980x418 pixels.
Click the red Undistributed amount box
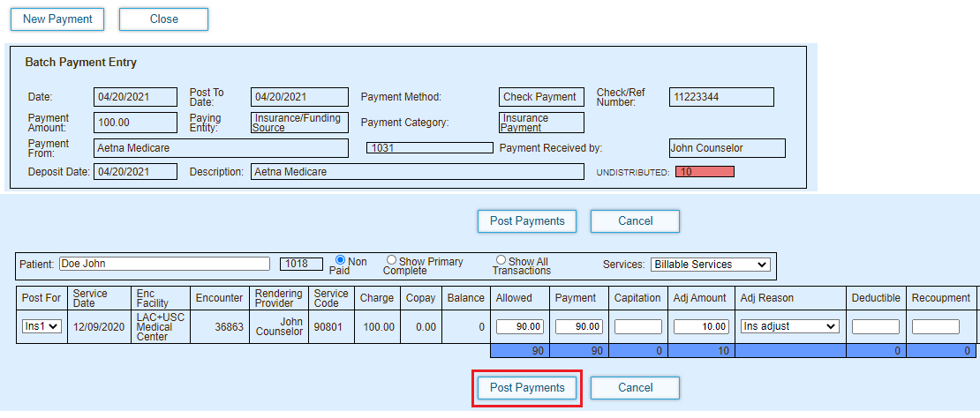tap(704, 172)
